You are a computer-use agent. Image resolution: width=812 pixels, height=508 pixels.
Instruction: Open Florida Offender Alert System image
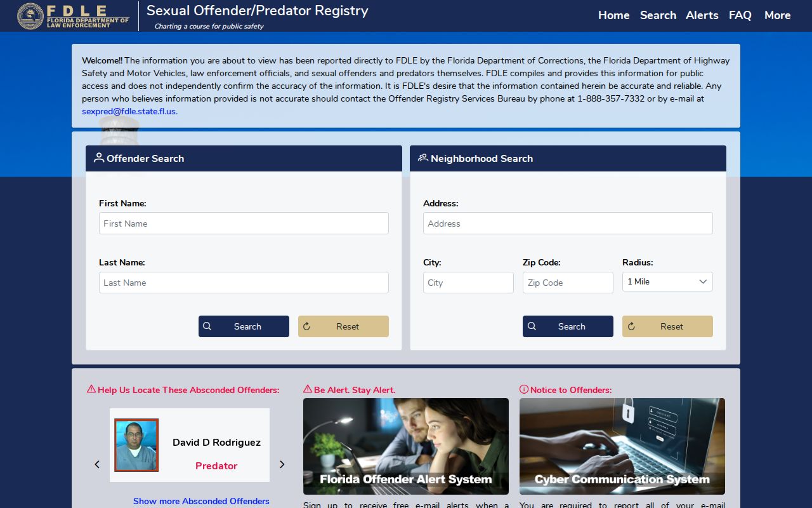click(x=406, y=446)
